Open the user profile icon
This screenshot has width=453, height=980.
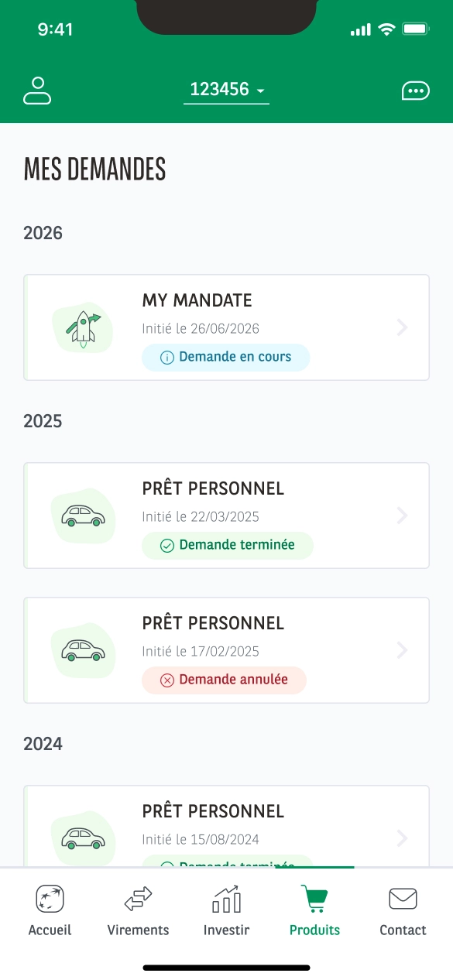[x=37, y=91]
